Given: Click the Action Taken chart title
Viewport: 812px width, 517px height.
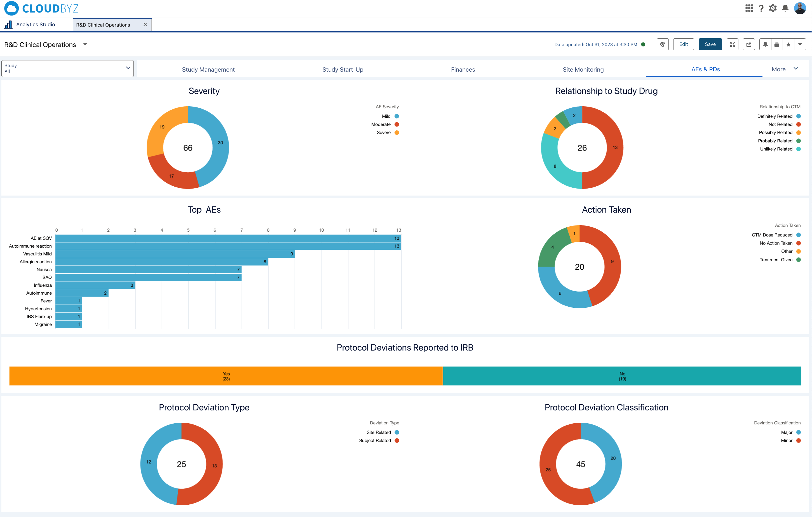Looking at the screenshot, I should click(x=606, y=210).
